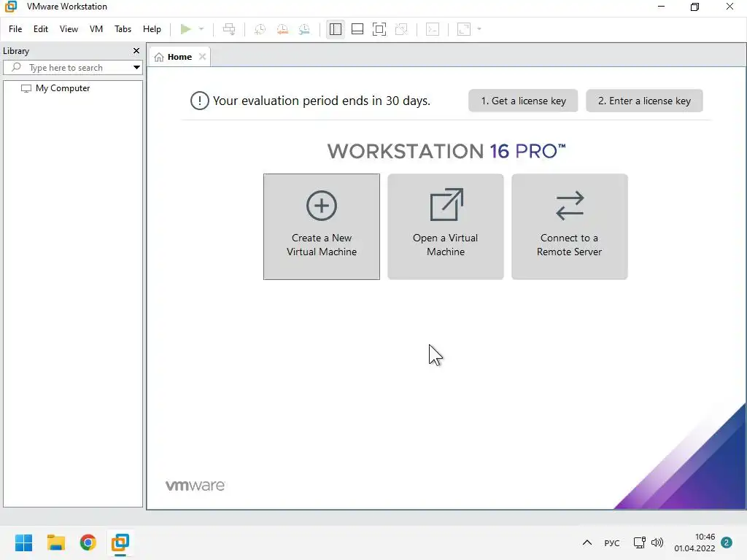
Task: Click the console view toolbar icon
Action: tap(433, 29)
